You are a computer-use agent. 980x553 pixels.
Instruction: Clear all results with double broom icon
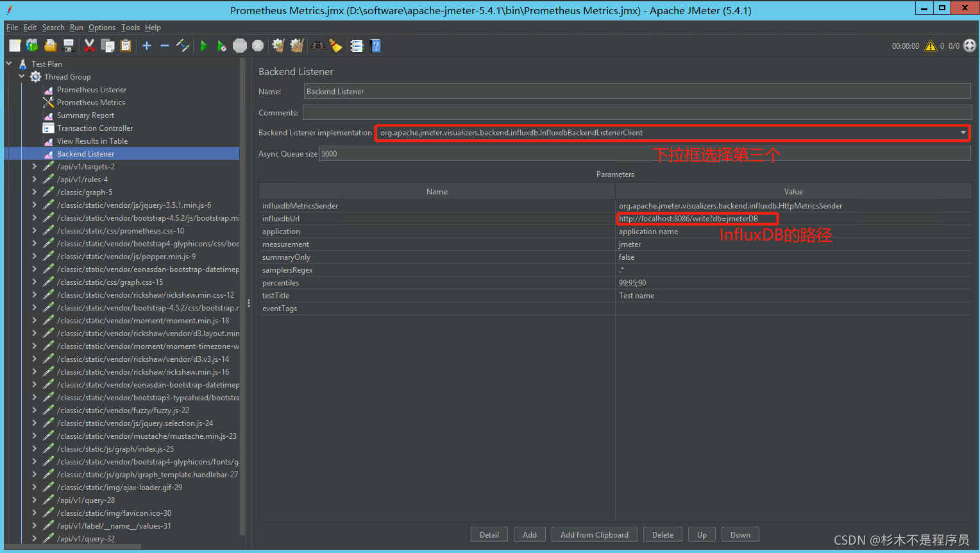(x=297, y=46)
